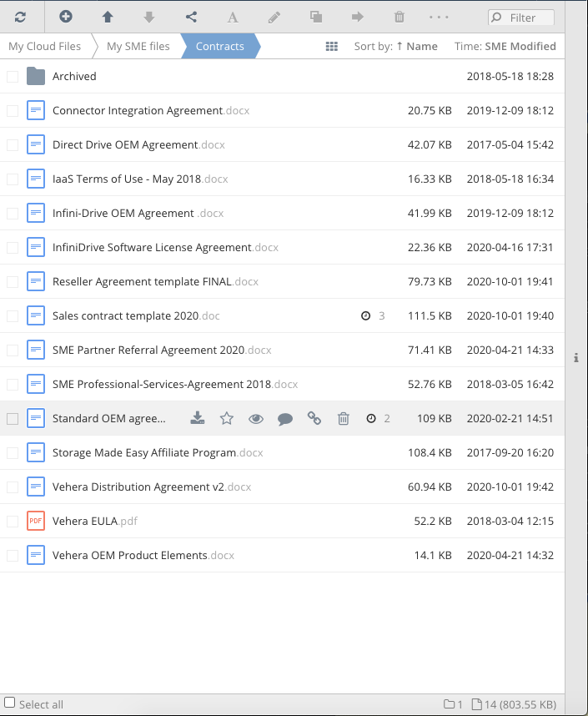
Task: Click the refresh icon in the toolbar
Action: tap(21, 17)
